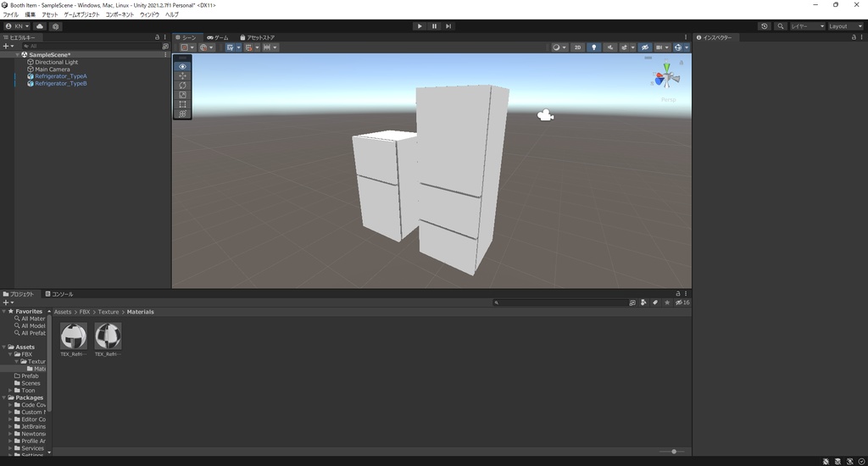Viewport: 868px width, 466px height.
Task: Open the ヘルプ menu
Action: [171, 15]
